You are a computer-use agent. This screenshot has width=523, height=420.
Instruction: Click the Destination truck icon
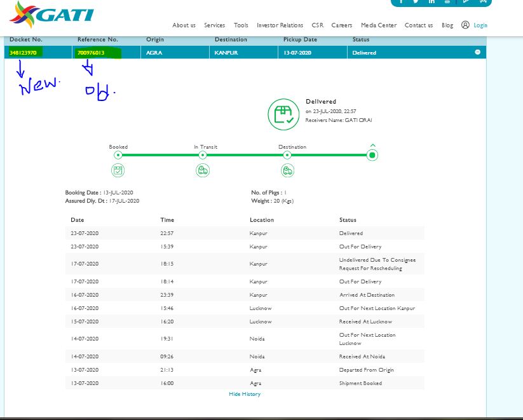tap(287, 170)
